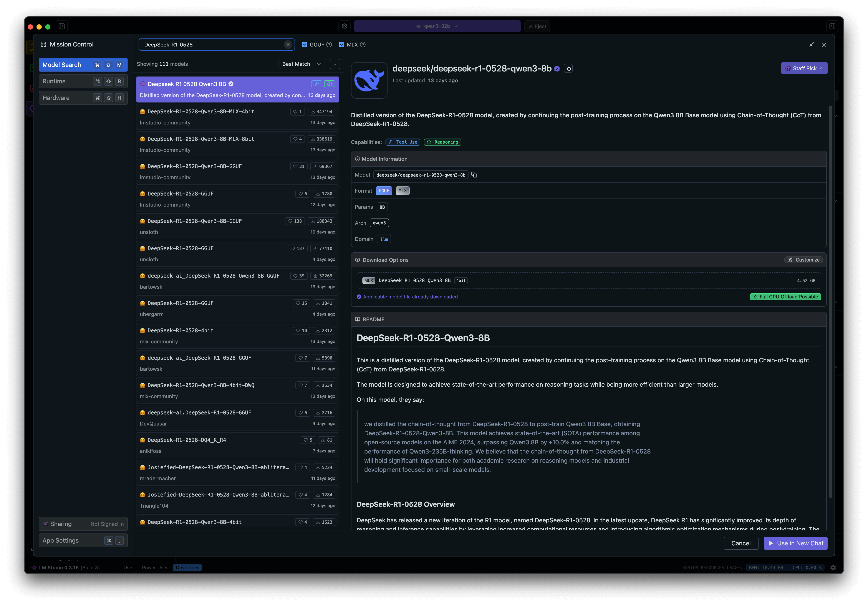Image resolution: width=868 pixels, height=606 pixels.
Task: Click the 347194 downloads count badge
Action: click(x=321, y=111)
